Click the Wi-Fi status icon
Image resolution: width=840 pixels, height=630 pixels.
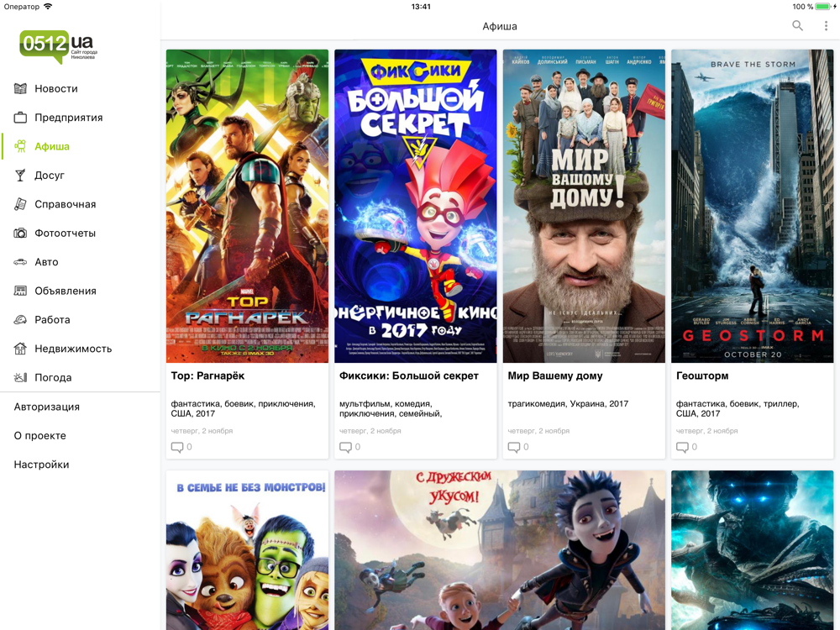coord(48,7)
